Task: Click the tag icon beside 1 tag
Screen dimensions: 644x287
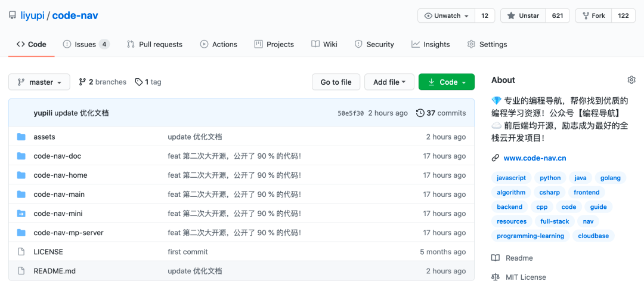Action: tap(139, 82)
